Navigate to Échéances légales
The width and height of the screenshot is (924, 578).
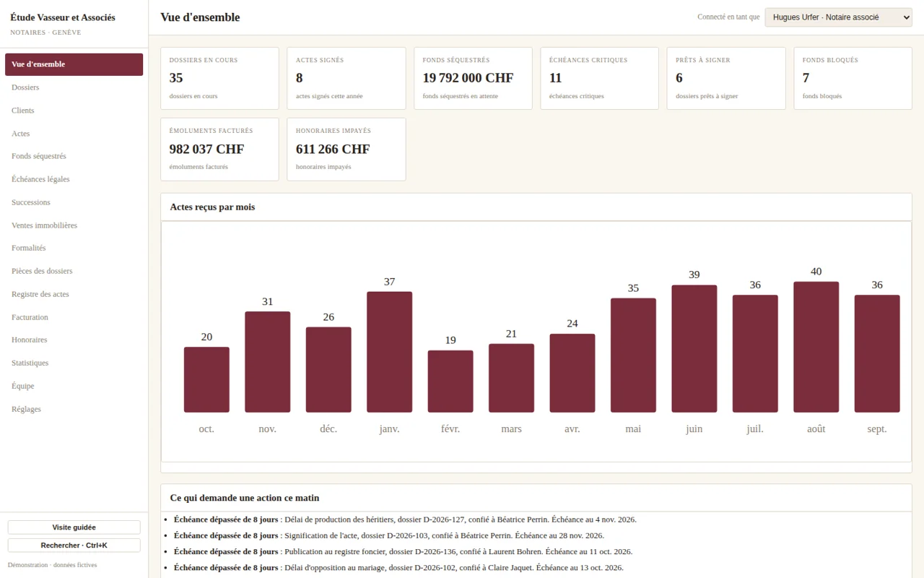(x=74, y=179)
